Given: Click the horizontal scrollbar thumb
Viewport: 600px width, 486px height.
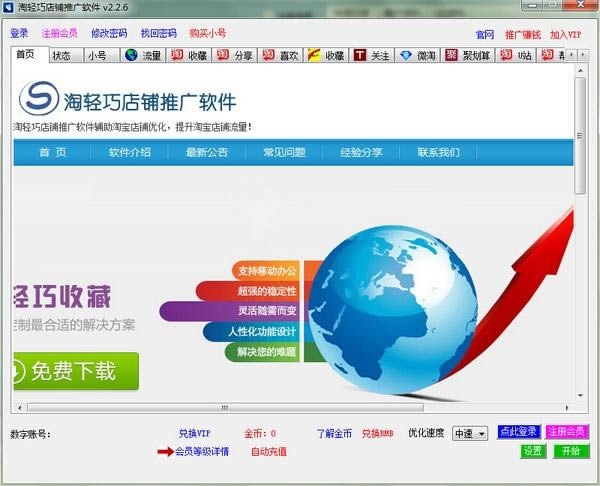Looking at the screenshot, I should 225,408.
